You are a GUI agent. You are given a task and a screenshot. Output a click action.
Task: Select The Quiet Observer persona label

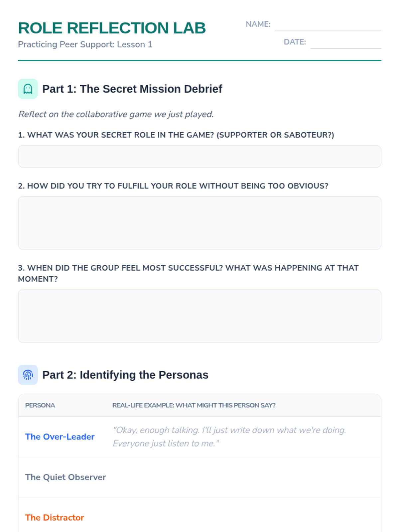66,477
